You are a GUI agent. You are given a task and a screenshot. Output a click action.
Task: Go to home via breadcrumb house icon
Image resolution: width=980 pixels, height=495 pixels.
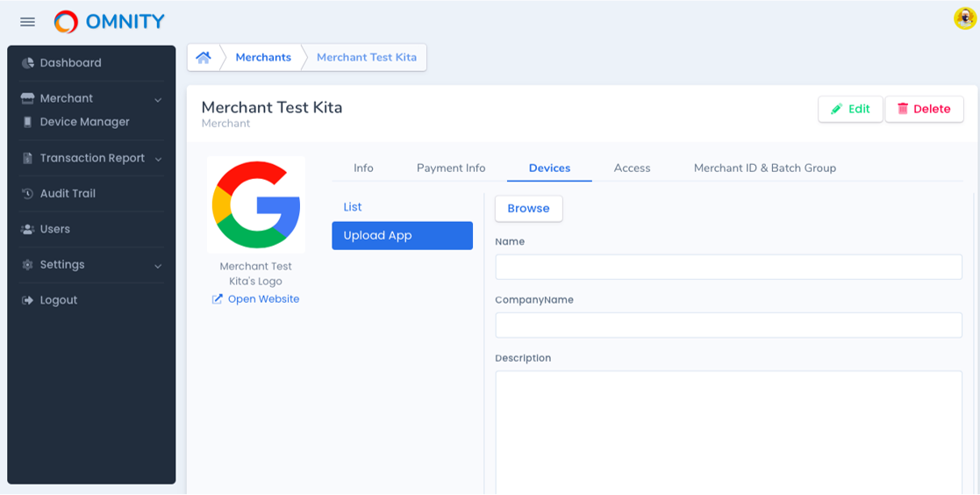[204, 58]
